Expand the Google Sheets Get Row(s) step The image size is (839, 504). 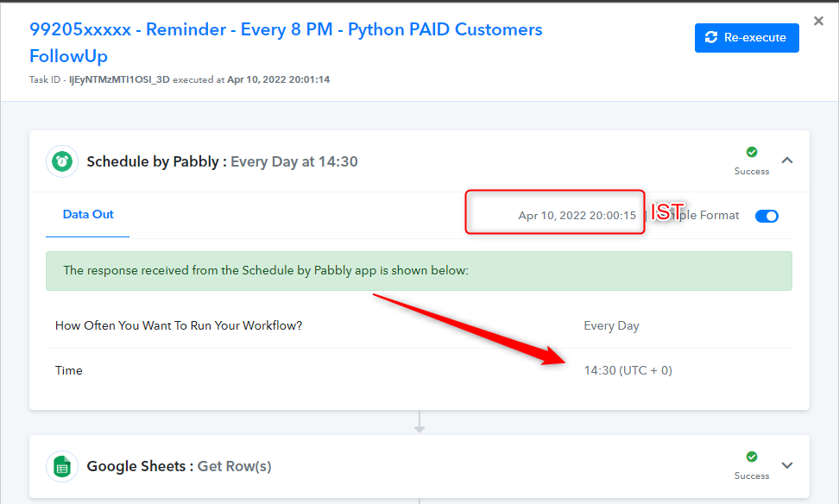coord(787,465)
